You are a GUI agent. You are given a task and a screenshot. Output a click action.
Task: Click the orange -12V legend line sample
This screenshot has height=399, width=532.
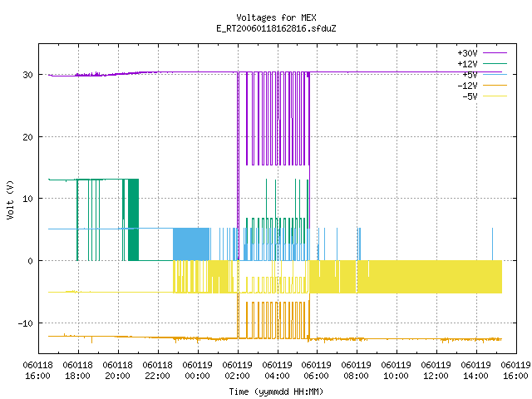click(x=495, y=85)
